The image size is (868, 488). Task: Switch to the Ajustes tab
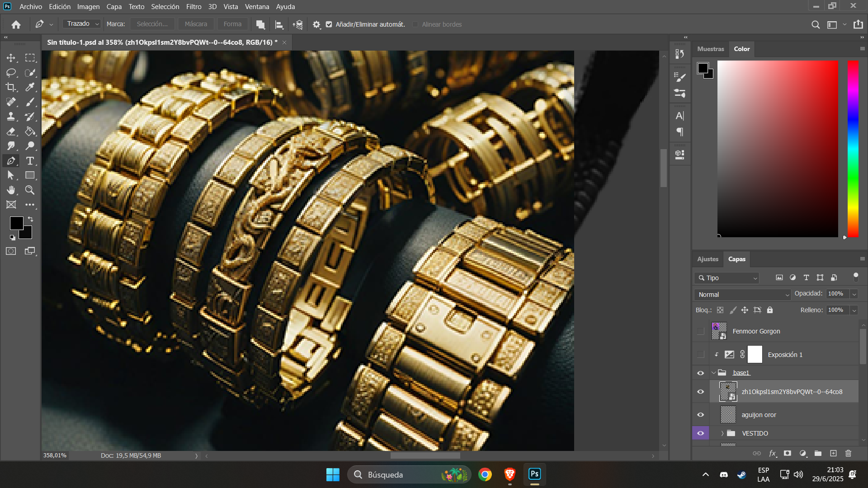708,259
